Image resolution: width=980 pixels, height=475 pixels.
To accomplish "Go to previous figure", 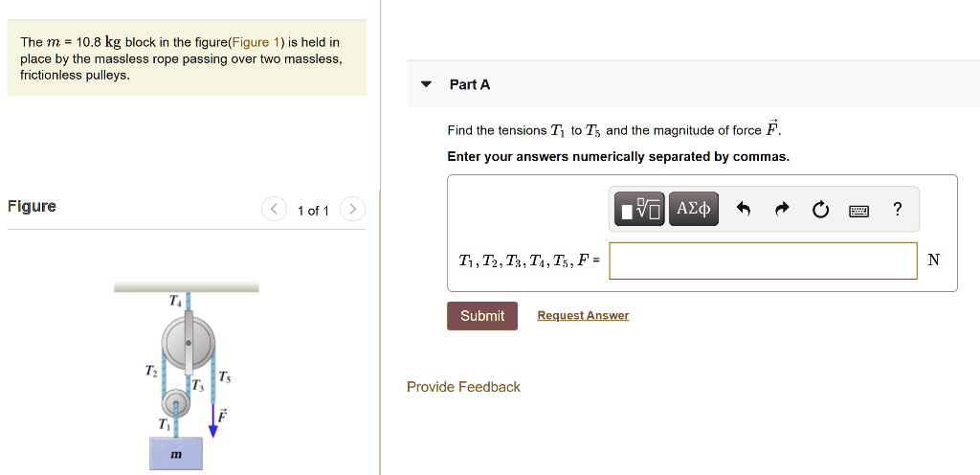I will (x=274, y=210).
